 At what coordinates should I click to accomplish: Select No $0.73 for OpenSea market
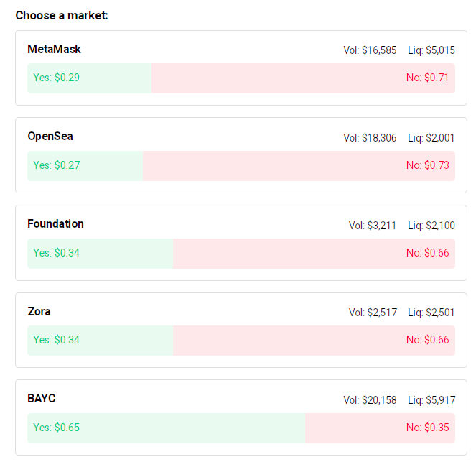(299, 165)
